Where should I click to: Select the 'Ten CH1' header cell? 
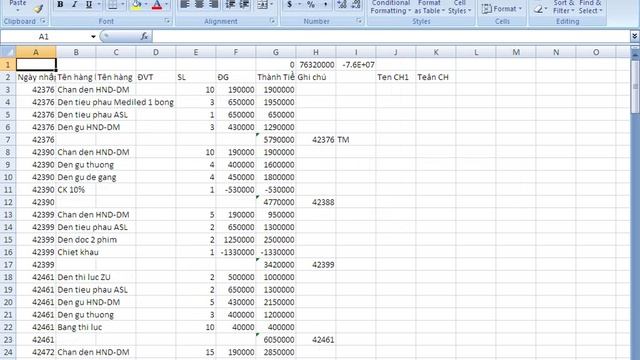tap(396, 77)
